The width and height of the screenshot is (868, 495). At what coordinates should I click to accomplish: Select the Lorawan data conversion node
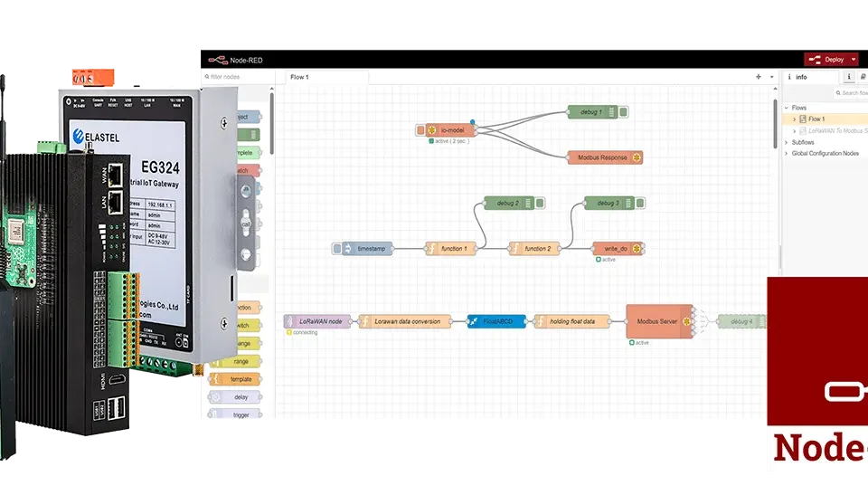(x=405, y=321)
